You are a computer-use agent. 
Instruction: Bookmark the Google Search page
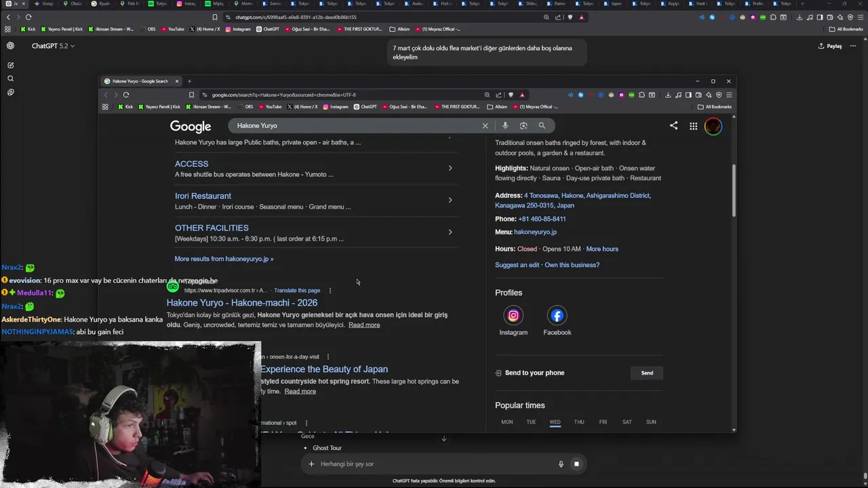(191, 95)
